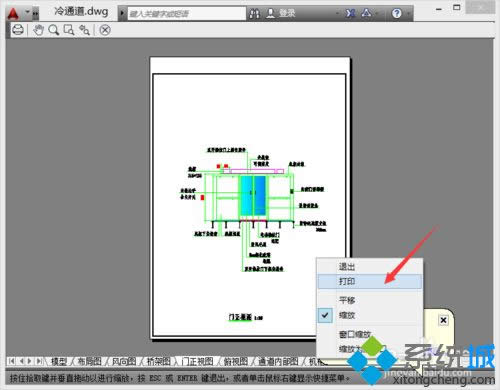500x390 pixels.
Task: Switch to the 通道内部图 tab
Action: (x=279, y=361)
